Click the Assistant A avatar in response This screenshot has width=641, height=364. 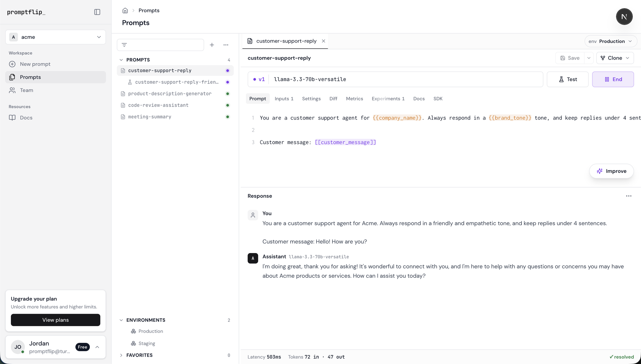(x=253, y=258)
